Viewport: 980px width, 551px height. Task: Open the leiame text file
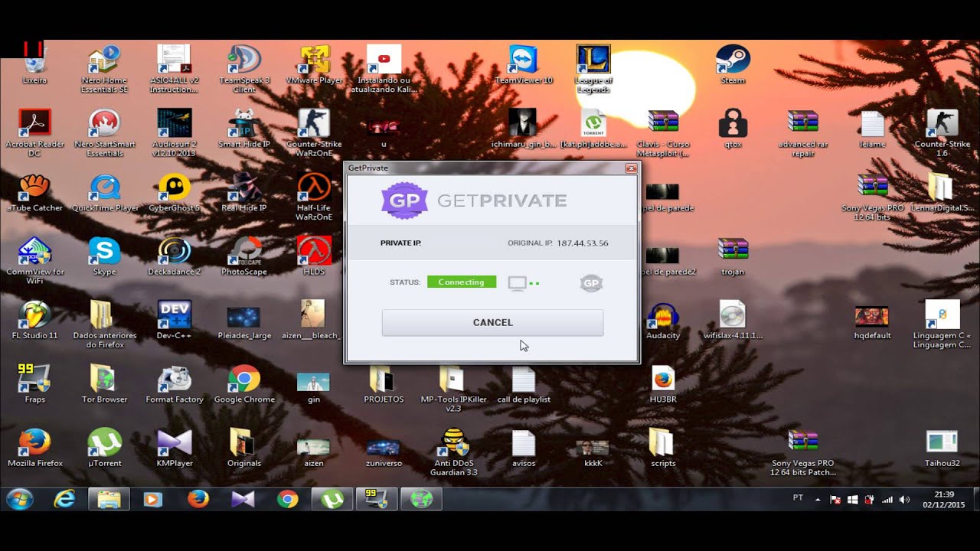pos(872,129)
